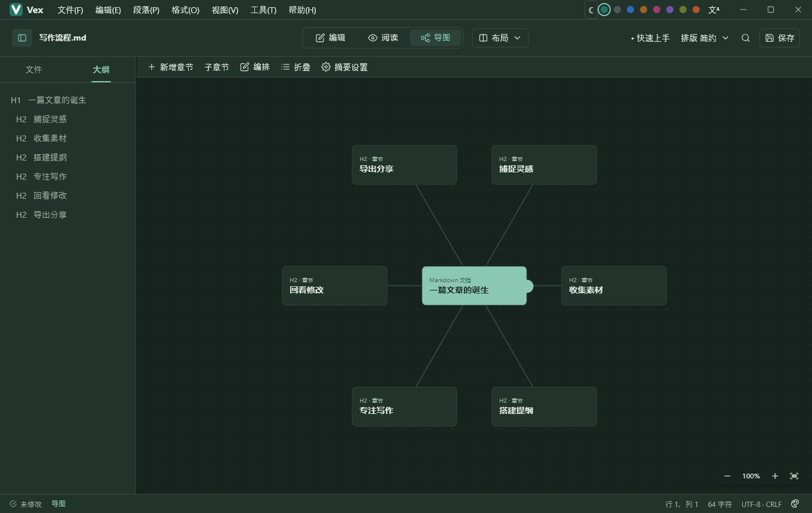Click the 写作流程.md file title

click(63, 38)
